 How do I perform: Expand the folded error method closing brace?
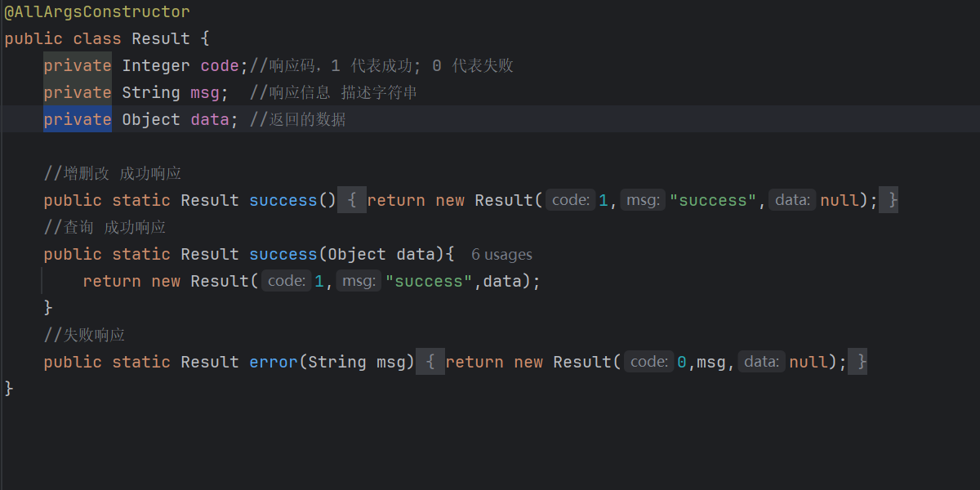point(857,362)
